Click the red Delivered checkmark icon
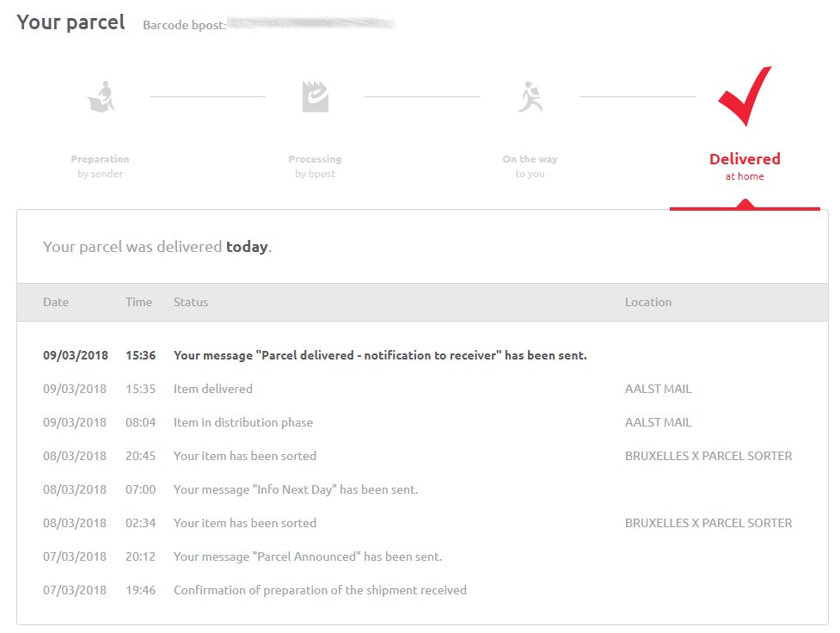The height and width of the screenshot is (633, 840). click(x=745, y=96)
